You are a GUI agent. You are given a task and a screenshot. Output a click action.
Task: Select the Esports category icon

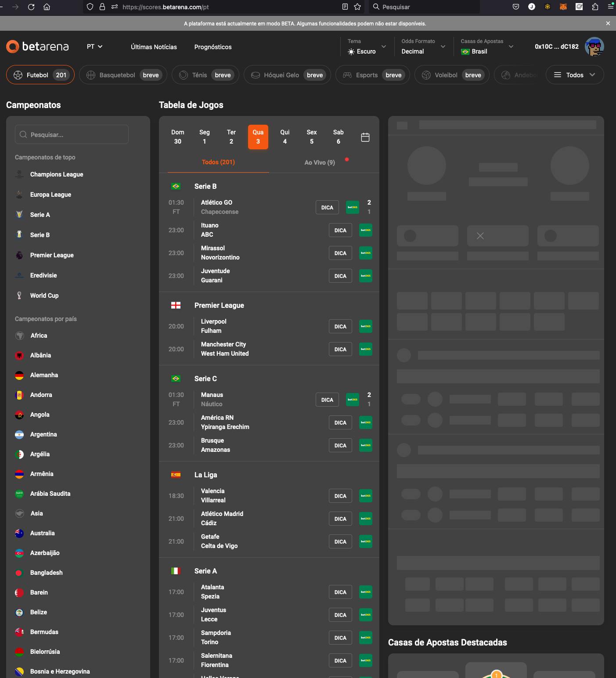346,75
